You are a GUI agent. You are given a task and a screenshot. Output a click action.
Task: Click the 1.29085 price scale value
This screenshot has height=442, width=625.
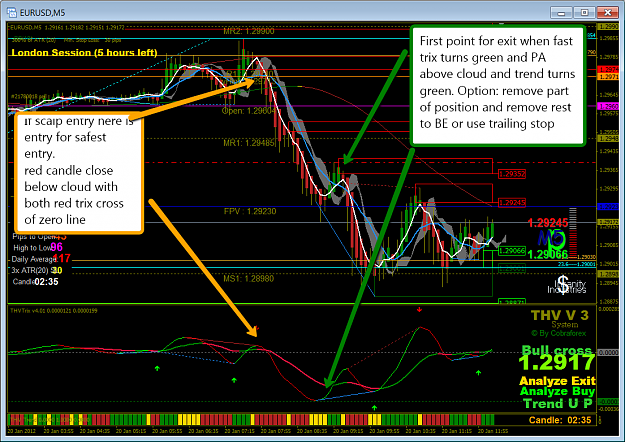pyautogui.click(x=609, y=245)
